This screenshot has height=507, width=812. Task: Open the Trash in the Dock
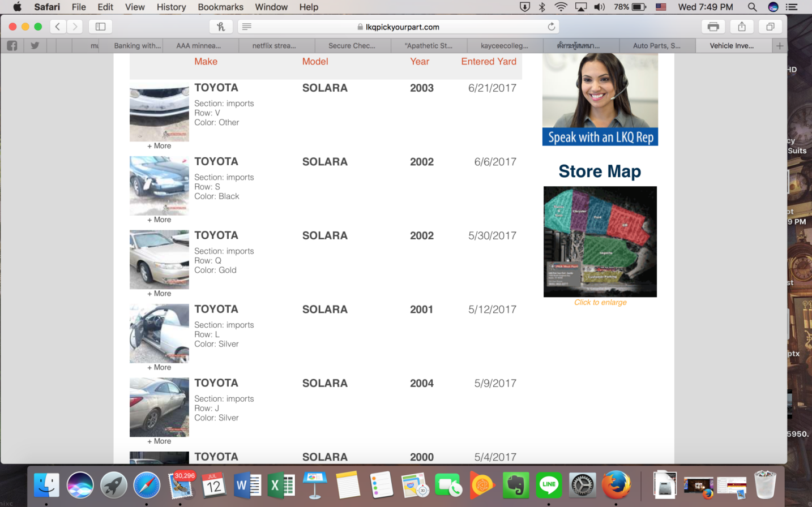[765, 485]
